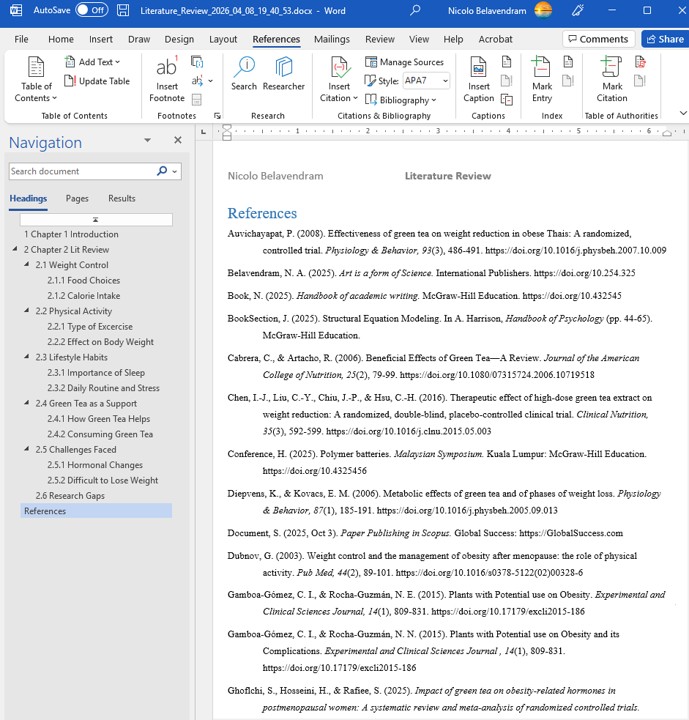Switch to Pages in Navigation pane
Screen dimensions: 689x720
coord(77,198)
